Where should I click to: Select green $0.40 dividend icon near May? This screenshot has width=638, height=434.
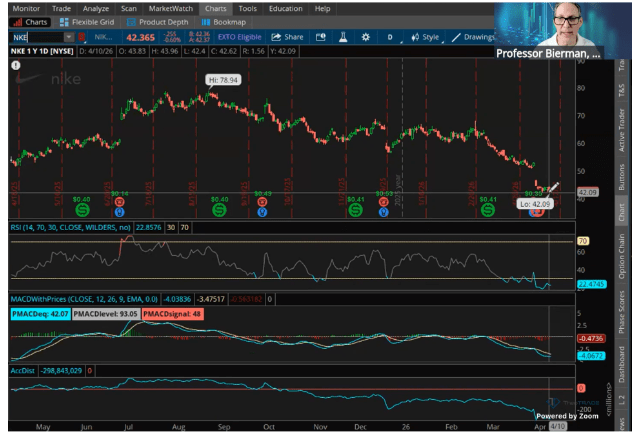[x=82, y=210]
